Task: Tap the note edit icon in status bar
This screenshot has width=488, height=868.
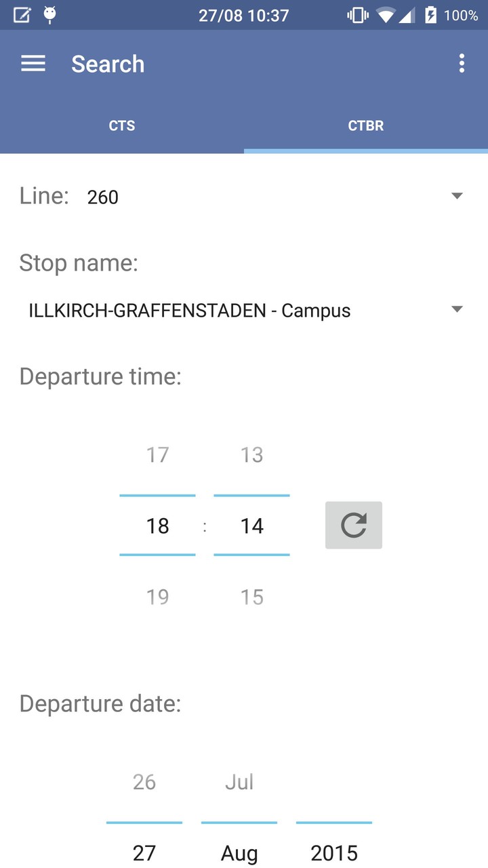Action: coord(22,15)
